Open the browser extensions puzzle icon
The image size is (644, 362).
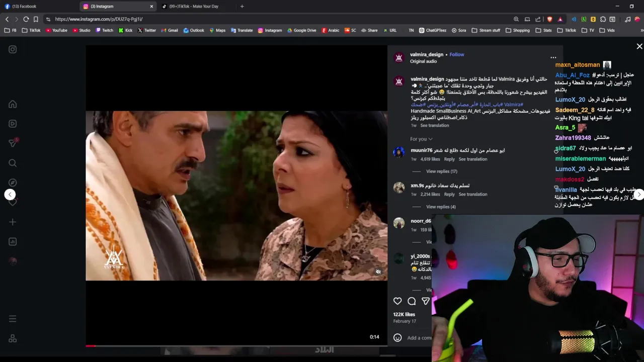pyautogui.click(x=603, y=19)
